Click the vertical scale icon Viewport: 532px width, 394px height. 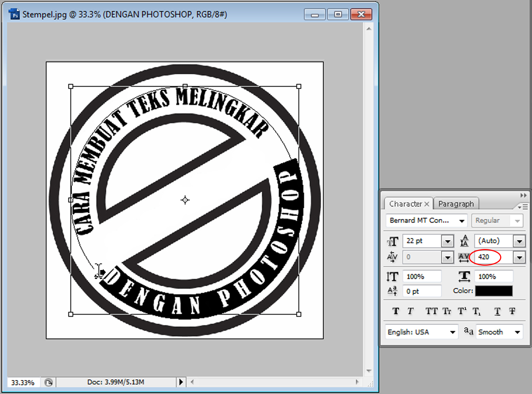click(x=392, y=277)
